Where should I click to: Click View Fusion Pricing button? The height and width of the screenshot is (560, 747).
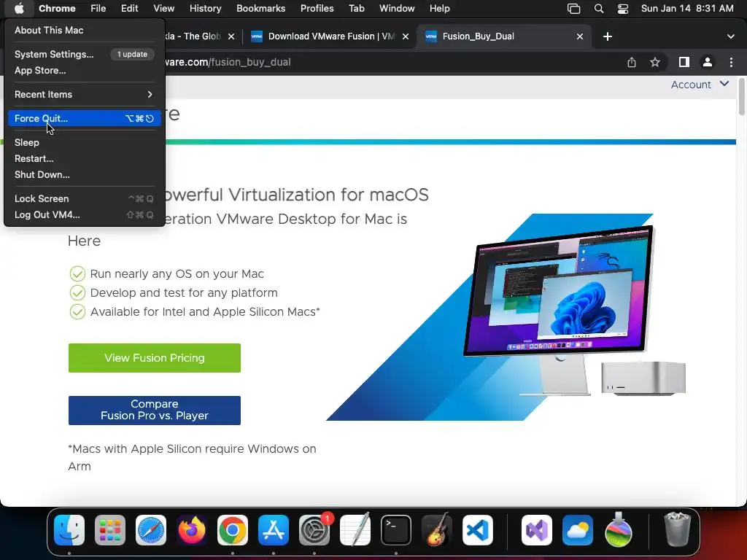[x=155, y=358]
